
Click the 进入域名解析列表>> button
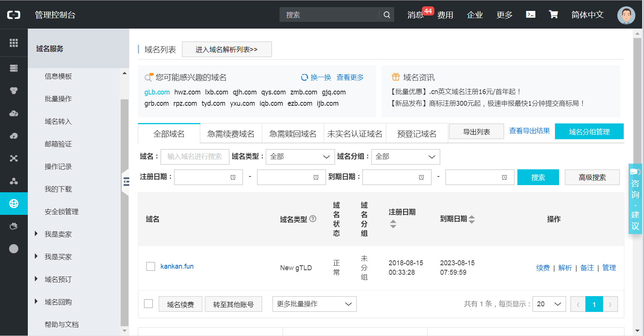227,49
